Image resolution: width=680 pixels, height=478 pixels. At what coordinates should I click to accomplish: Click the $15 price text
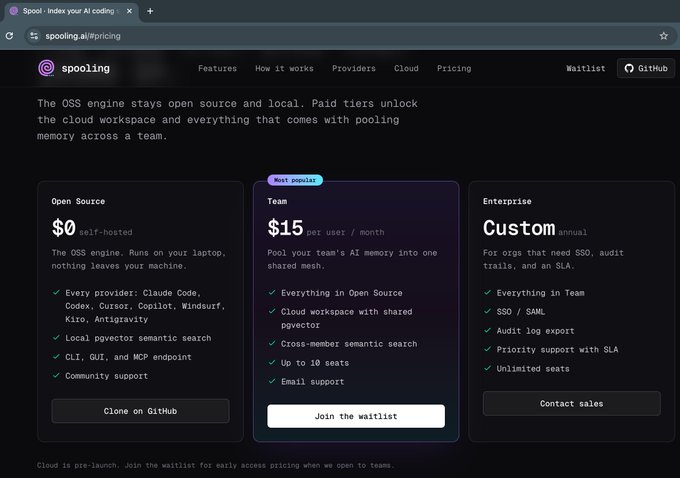pos(285,228)
